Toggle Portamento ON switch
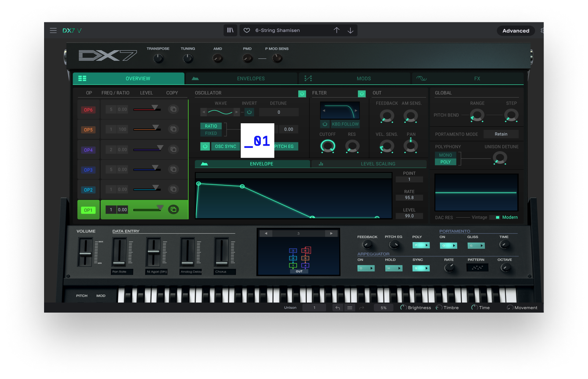The width and height of the screenshot is (588, 379). point(448,245)
